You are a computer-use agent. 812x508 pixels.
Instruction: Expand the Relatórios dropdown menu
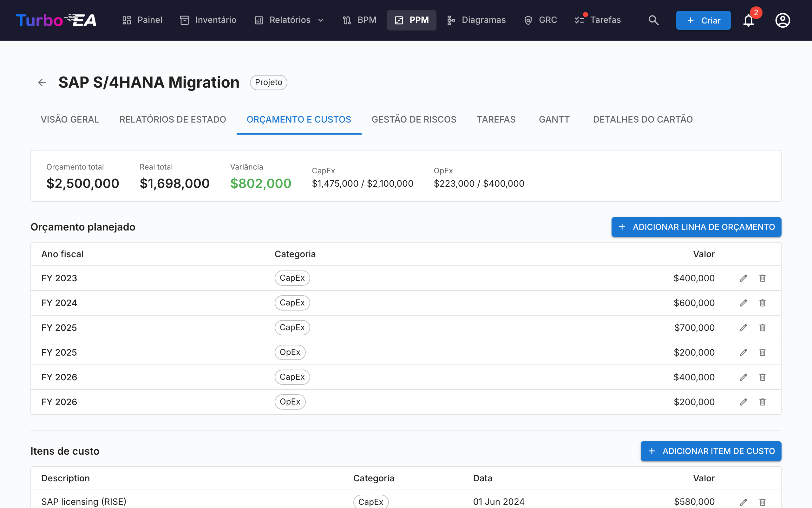pos(289,20)
